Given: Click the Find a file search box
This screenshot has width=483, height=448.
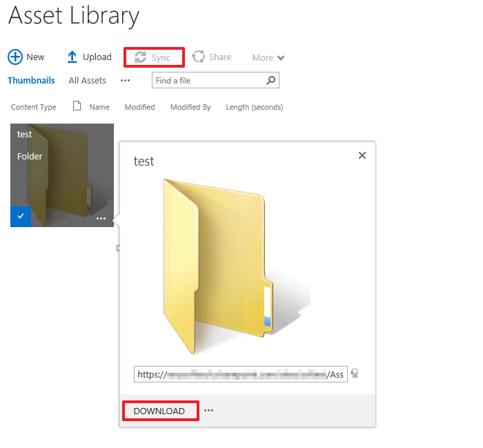Looking at the screenshot, I should [x=215, y=80].
